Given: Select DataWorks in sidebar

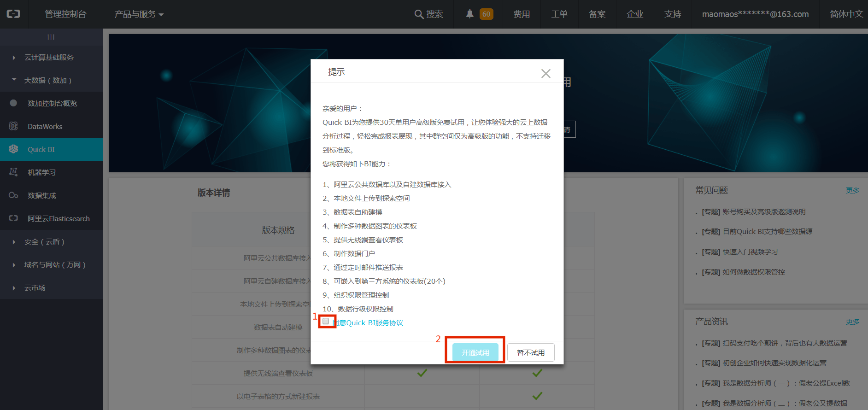Looking at the screenshot, I should click(52, 126).
